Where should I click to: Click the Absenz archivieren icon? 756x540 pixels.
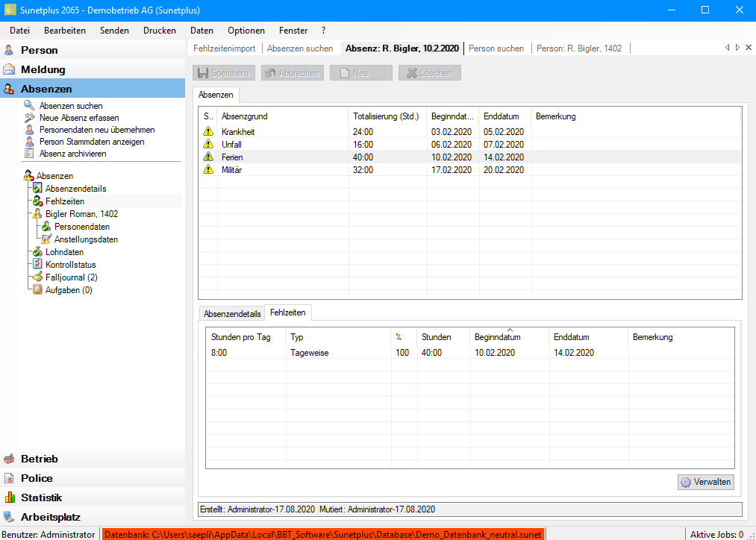[29, 154]
